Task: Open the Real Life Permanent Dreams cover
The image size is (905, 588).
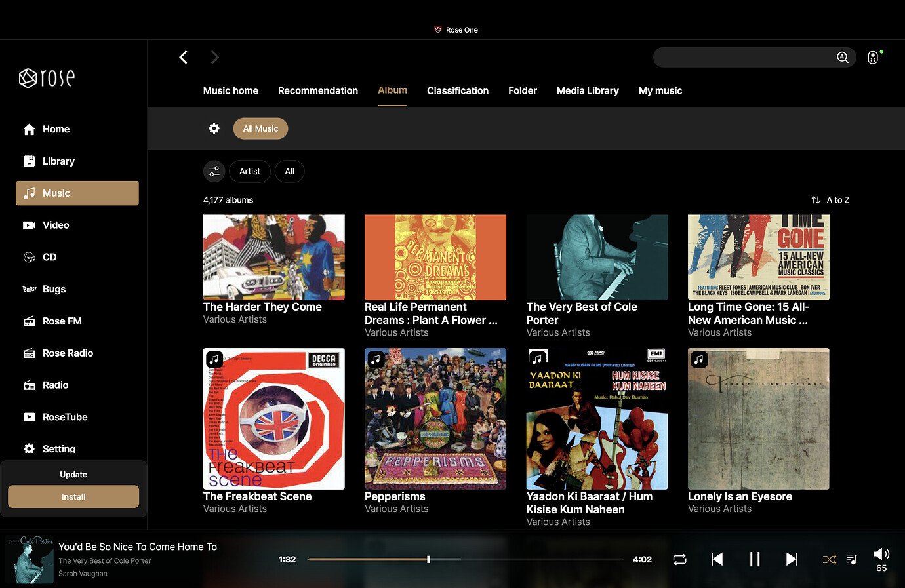Action: (x=435, y=258)
